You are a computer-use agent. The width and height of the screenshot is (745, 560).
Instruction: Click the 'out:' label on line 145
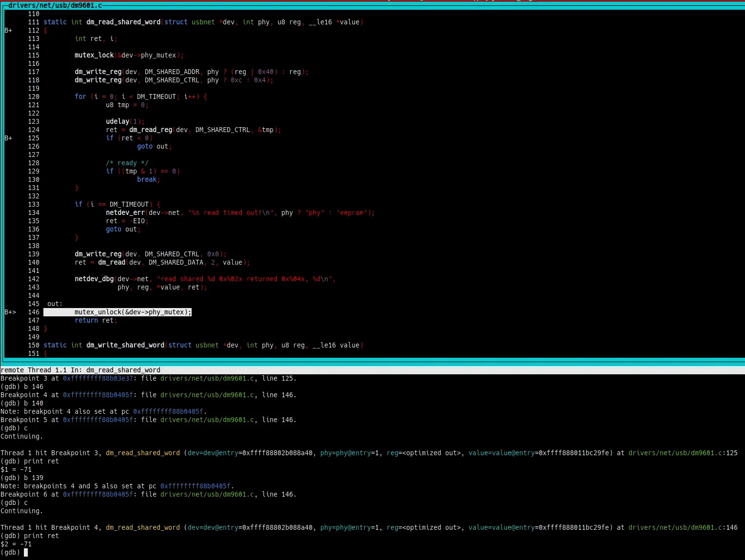coord(55,304)
